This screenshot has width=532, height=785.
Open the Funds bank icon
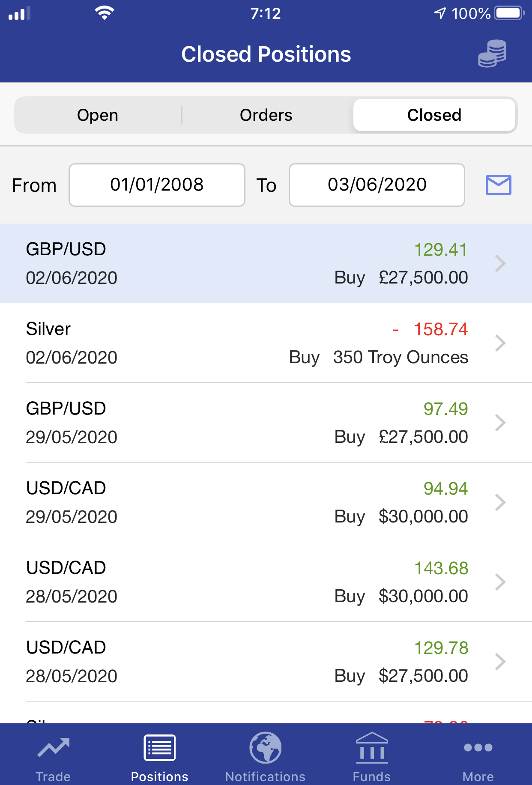pyautogui.click(x=371, y=748)
